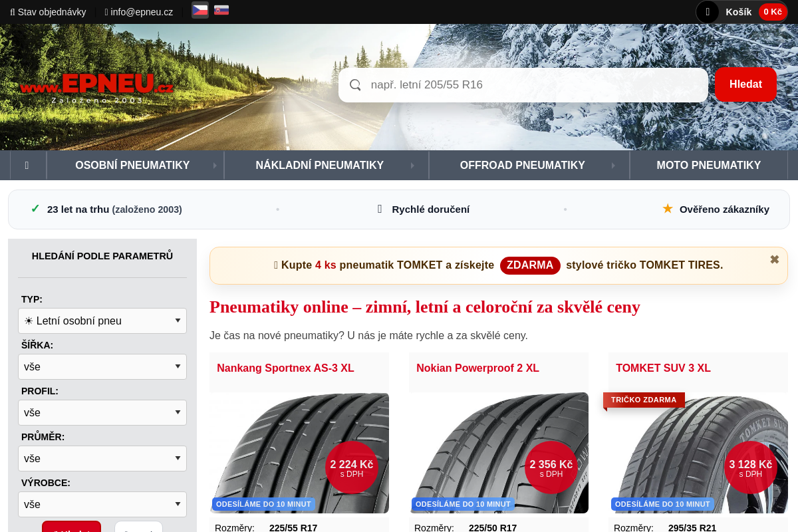Click the red filter submit button
This screenshot has height=532, width=798.
[x=71, y=527]
